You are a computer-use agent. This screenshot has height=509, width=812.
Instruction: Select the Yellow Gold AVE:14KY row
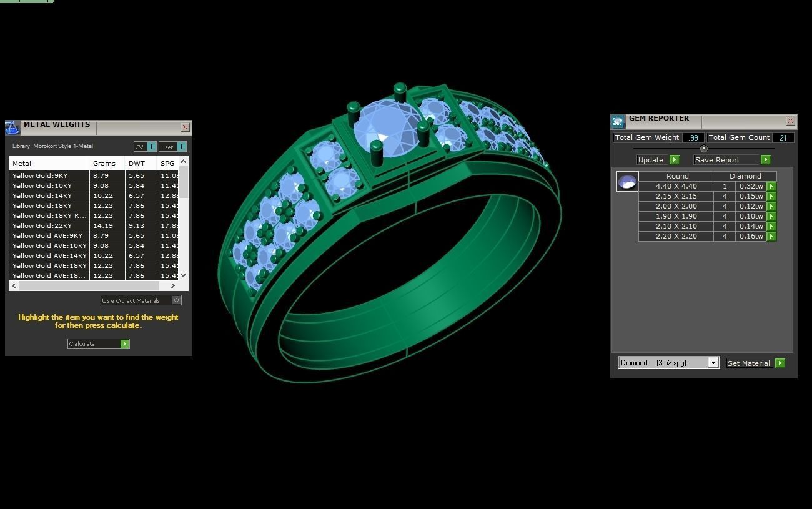94,255
